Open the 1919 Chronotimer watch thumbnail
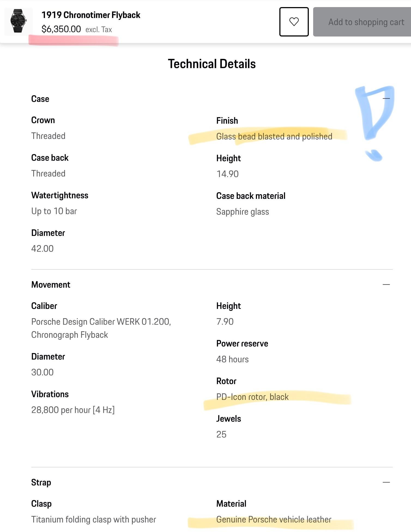The height and width of the screenshot is (532, 411). pos(18,21)
